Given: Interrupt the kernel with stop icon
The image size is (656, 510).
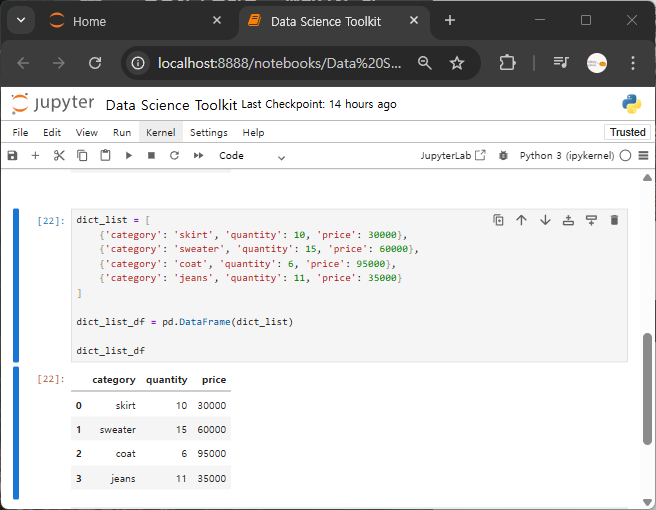Looking at the screenshot, I should [x=151, y=156].
